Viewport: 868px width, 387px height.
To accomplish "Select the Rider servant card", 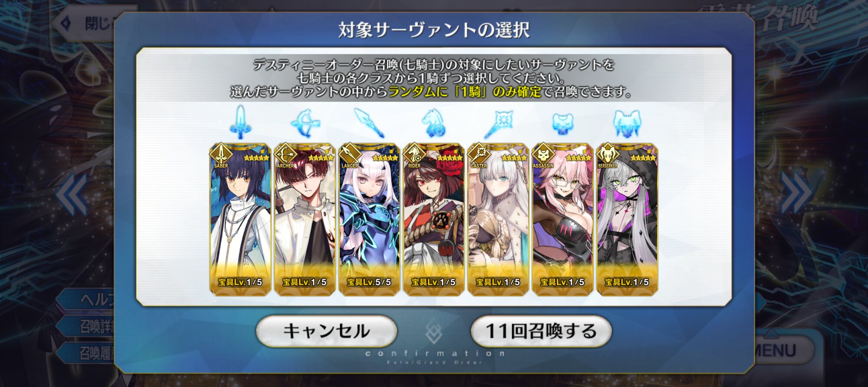I will pyautogui.click(x=434, y=219).
